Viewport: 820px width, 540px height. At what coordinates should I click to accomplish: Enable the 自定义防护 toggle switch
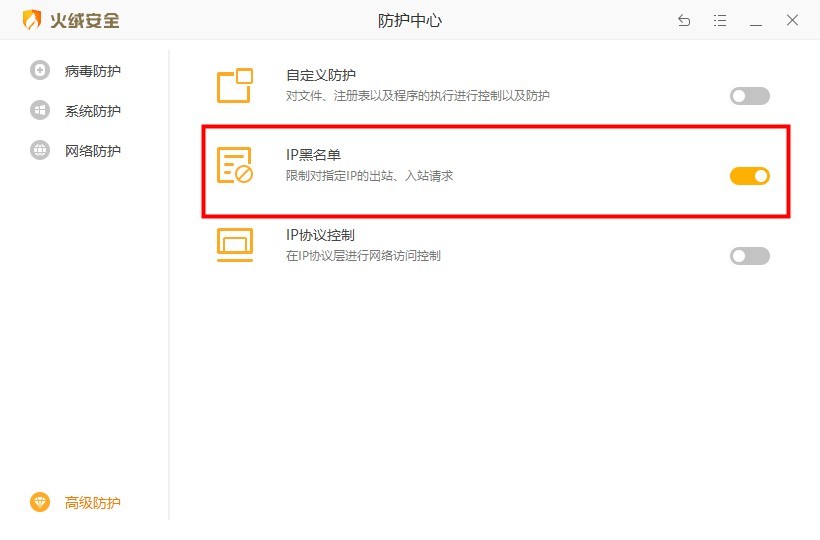(x=750, y=96)
